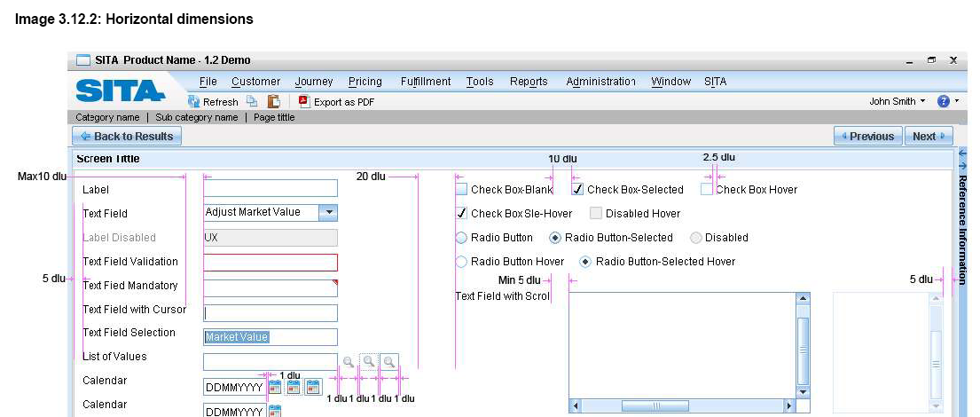The width and height of the screenshot is (980, 417).
Task: Tick the Check Box Hover checkbox
Action: tap(707, 190)
